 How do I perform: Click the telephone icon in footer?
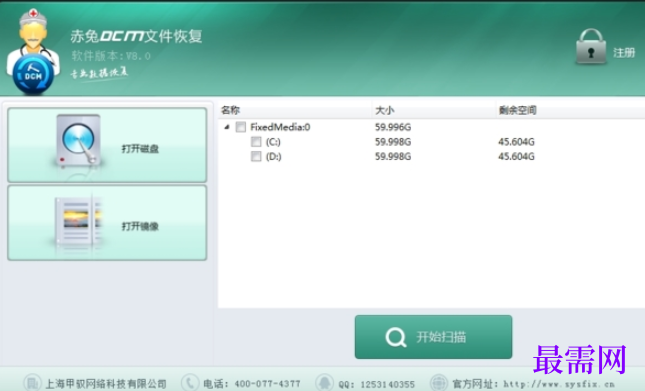(190, 382)
